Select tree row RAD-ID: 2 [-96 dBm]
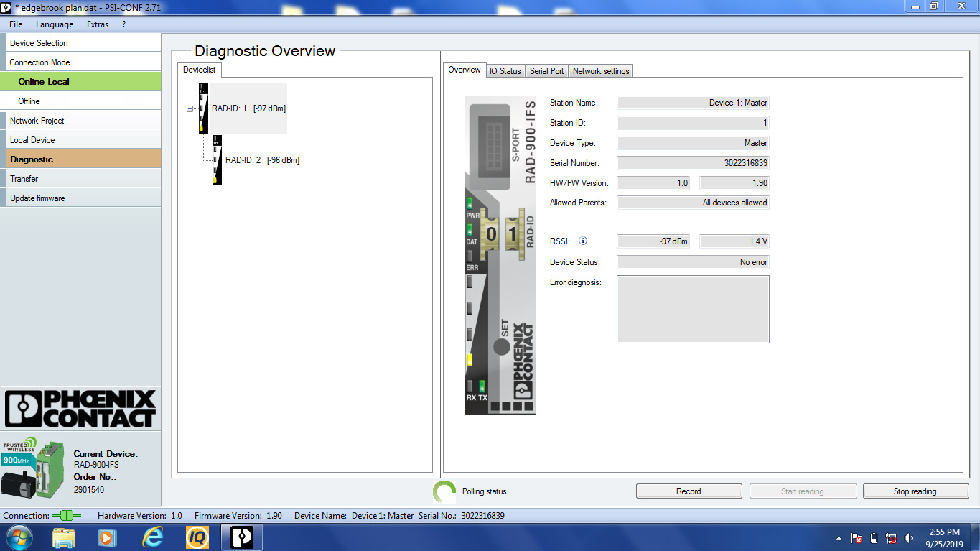The width and height of the screenshot is (980, 551). 262,160
